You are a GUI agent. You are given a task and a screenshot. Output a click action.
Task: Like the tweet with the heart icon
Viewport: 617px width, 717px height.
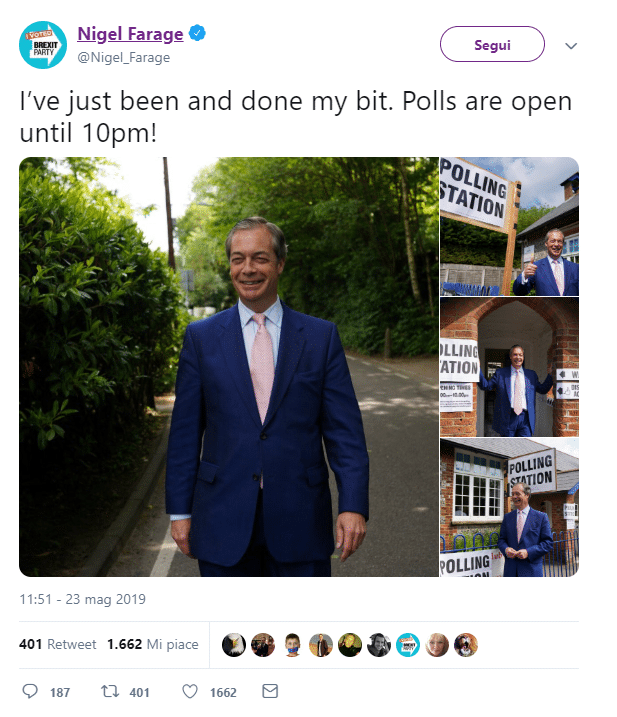(190, 691)
